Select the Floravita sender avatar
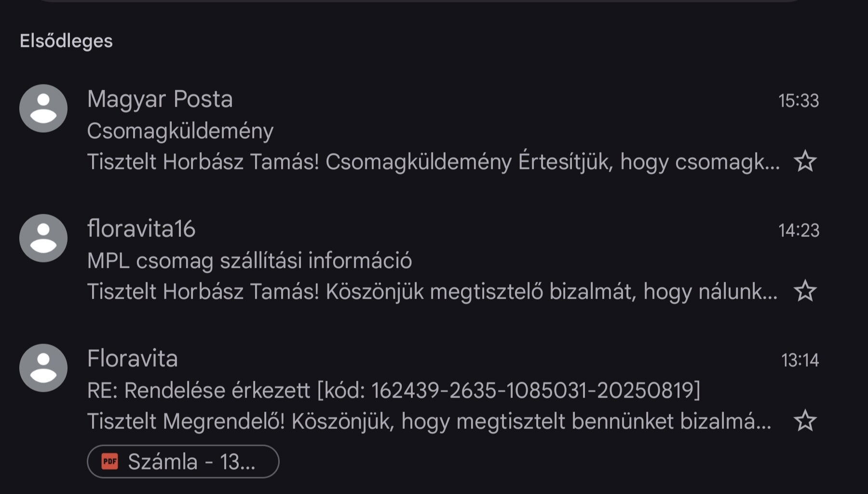868x494 pixels. [43, 368]
